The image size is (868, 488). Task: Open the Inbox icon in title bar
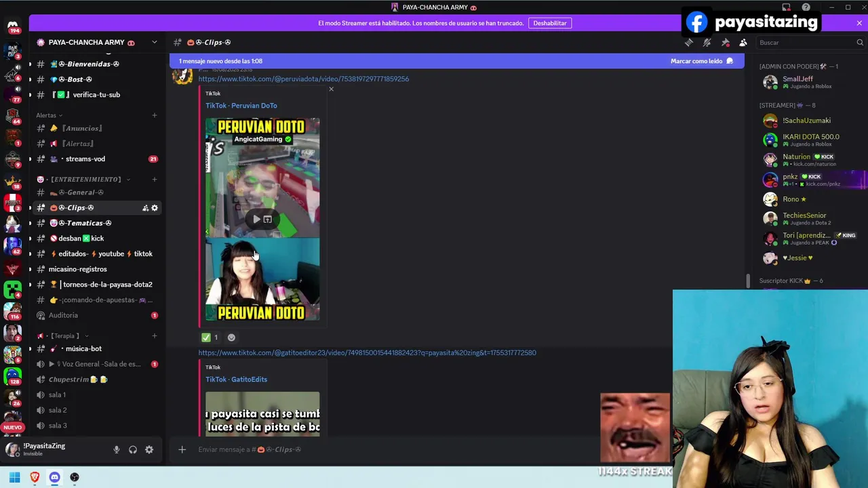pos(787,7)
